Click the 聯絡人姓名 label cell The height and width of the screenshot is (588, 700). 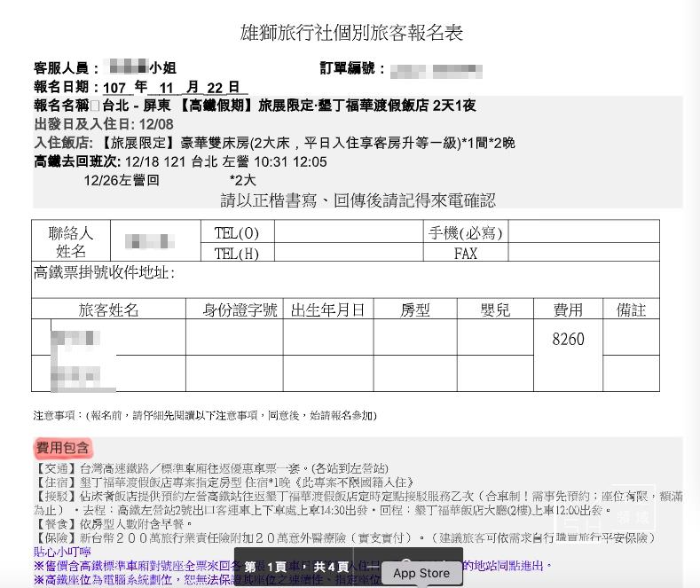pyautogui.click(x=71, y=241)
